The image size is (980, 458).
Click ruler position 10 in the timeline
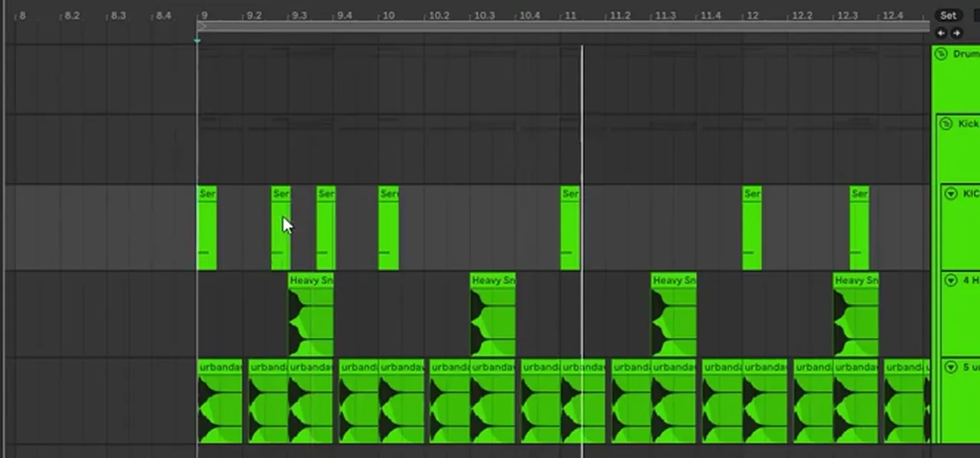388,15
